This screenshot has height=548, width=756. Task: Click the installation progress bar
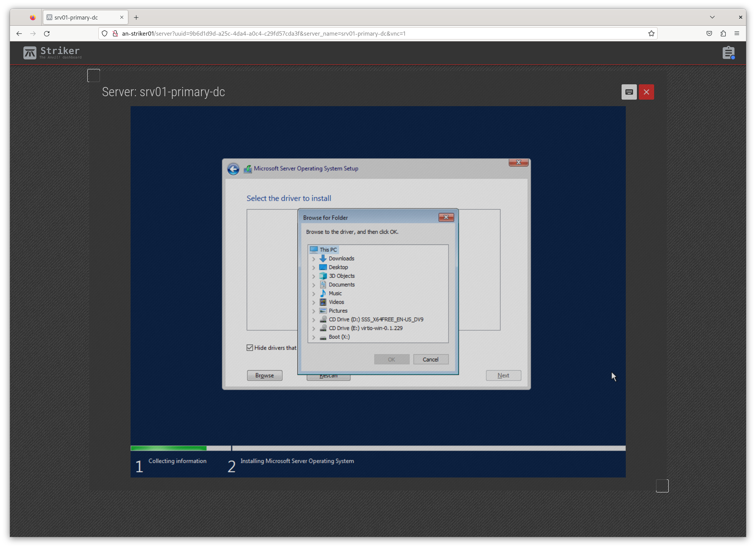point(378,448)
